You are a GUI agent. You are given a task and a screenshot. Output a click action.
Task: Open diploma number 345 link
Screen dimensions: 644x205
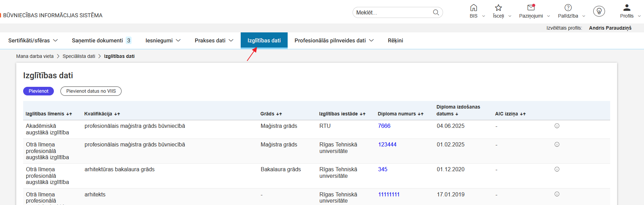point(383,170)
